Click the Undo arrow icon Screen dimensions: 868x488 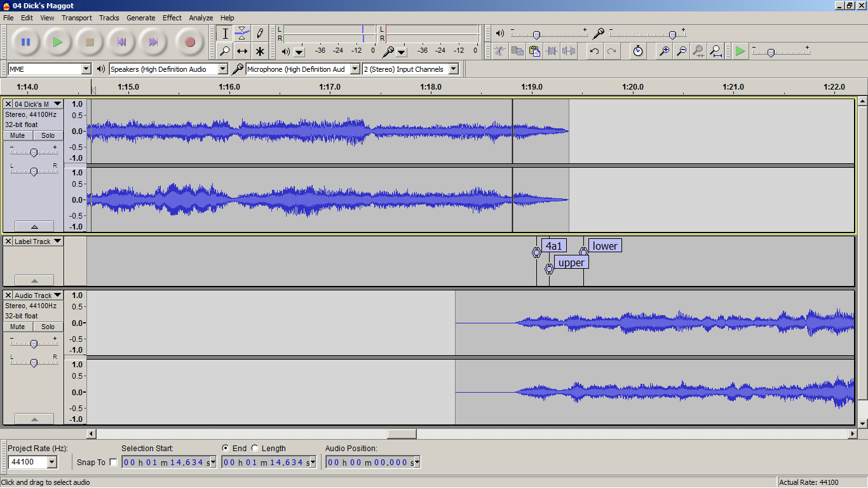(594, 51)
